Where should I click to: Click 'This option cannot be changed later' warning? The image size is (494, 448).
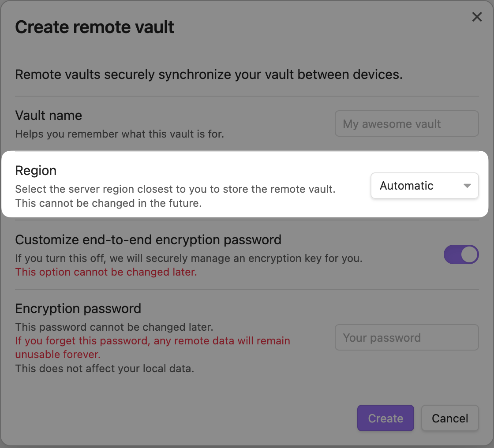coord(106,272)
